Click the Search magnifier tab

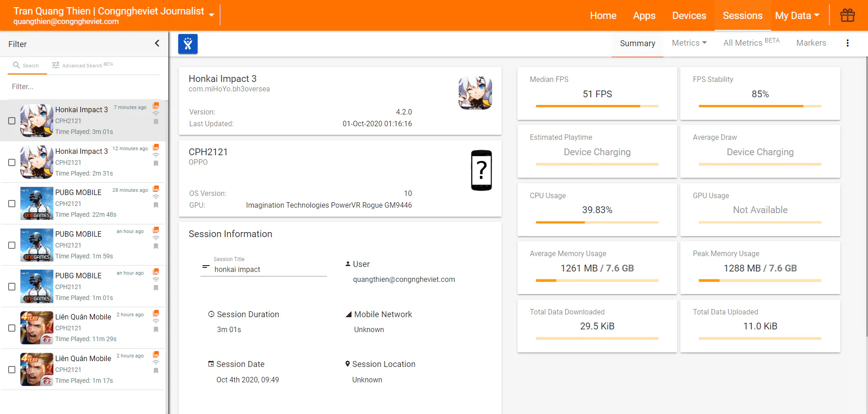tap(26, 65)
